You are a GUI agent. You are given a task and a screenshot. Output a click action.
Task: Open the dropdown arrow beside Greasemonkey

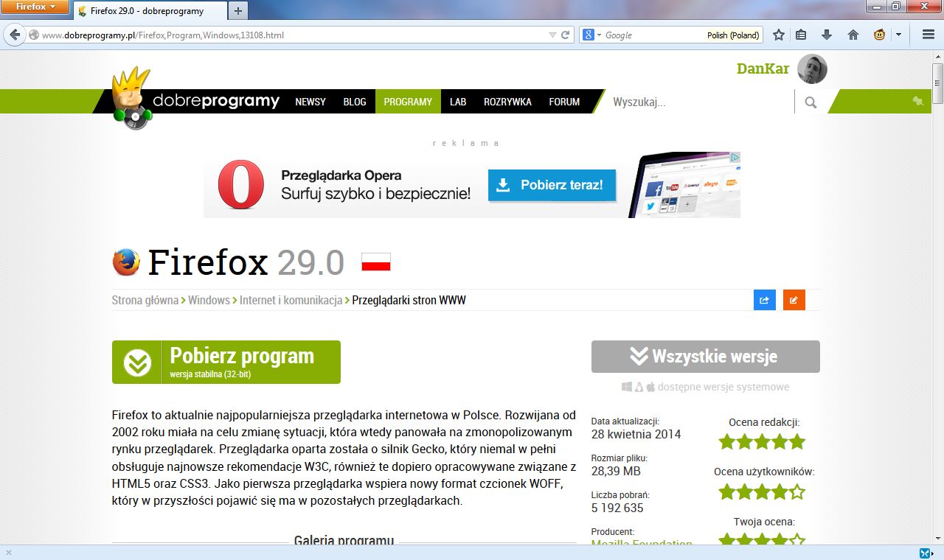coord(898,34)
